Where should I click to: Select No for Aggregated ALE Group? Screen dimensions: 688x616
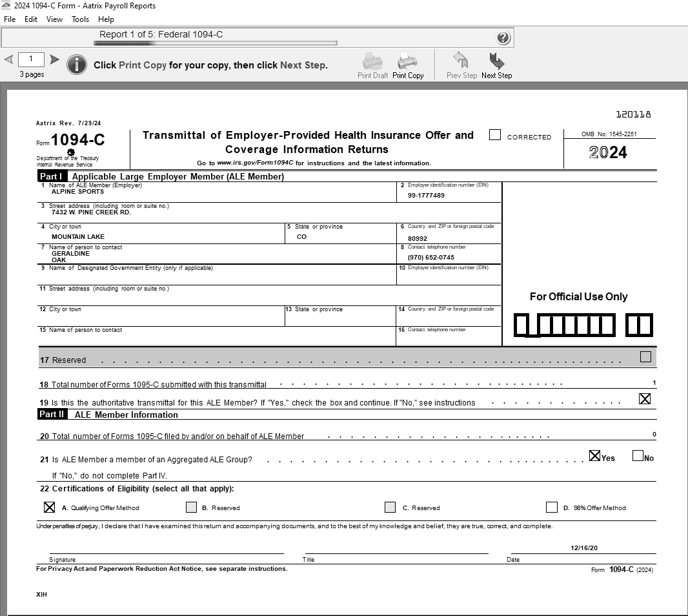click(x=638, y=456)
